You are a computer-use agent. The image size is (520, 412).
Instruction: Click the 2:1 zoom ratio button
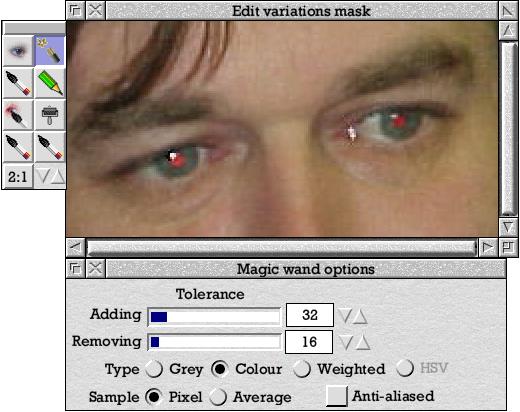tap(18, 176)
